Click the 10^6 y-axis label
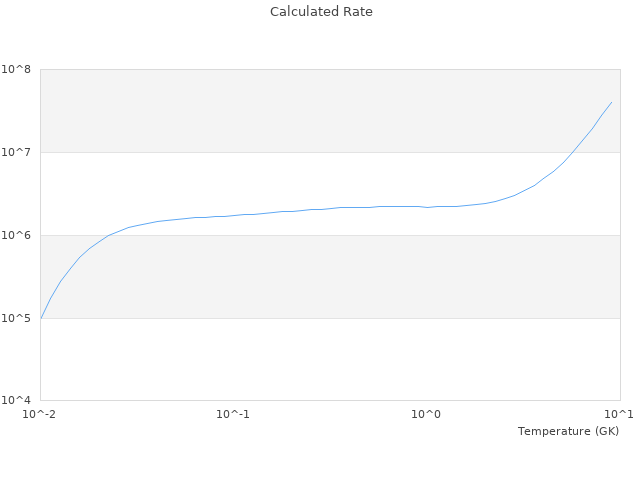Viewport: 640px width, 480px height. click(16, 235)
